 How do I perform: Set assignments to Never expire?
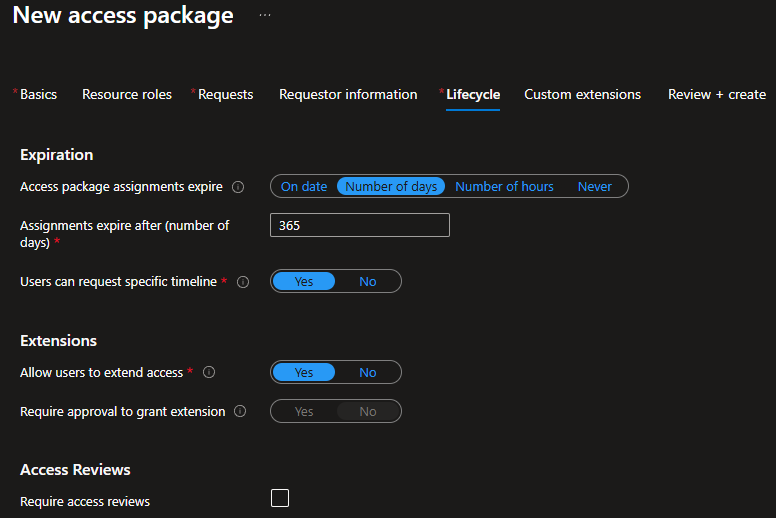tap(594, 187)
